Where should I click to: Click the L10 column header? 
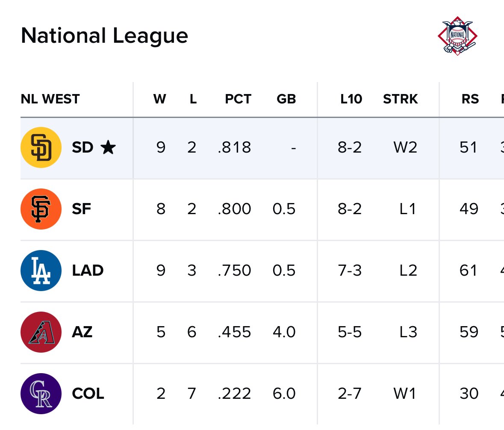(x=351, y=99)
